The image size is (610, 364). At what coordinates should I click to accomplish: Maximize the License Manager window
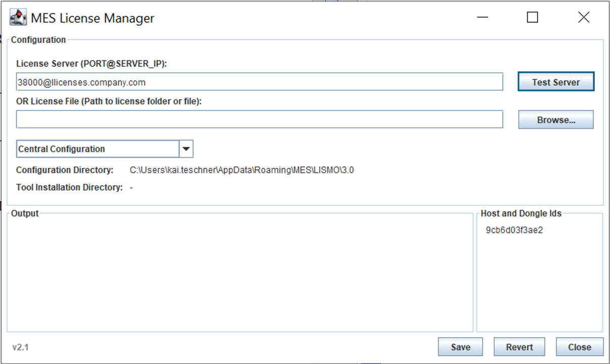click(532, 18)
